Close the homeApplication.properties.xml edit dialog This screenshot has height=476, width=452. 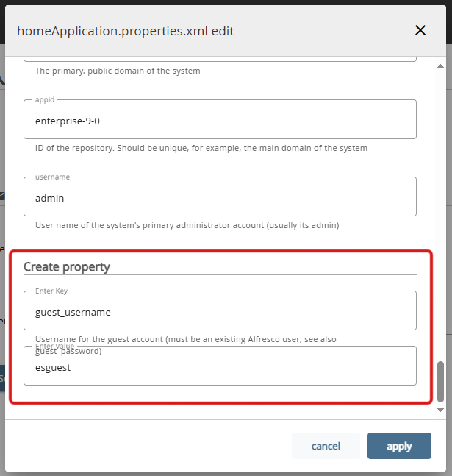point(420,30)
